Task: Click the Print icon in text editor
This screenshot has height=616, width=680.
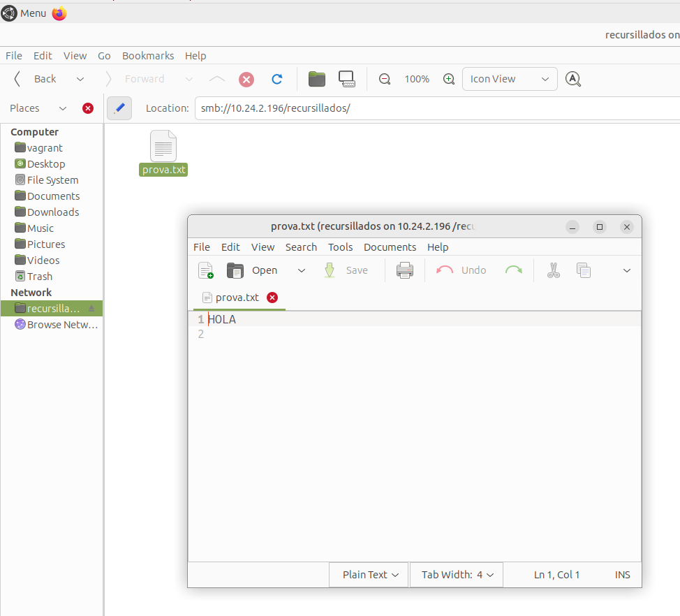Action: point(405,270)
